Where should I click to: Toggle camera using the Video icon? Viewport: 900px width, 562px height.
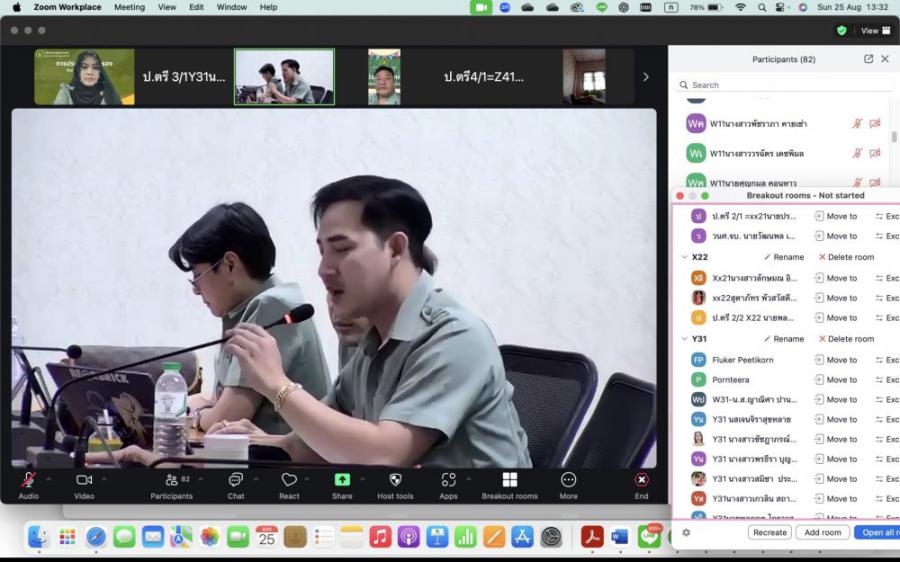pyautogui.click(x=84, y=479)
